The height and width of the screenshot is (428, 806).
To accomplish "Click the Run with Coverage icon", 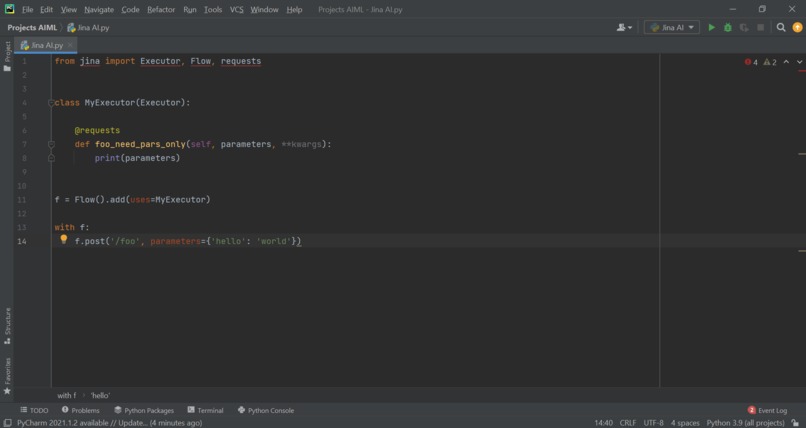I will click(x=744, y=27).
